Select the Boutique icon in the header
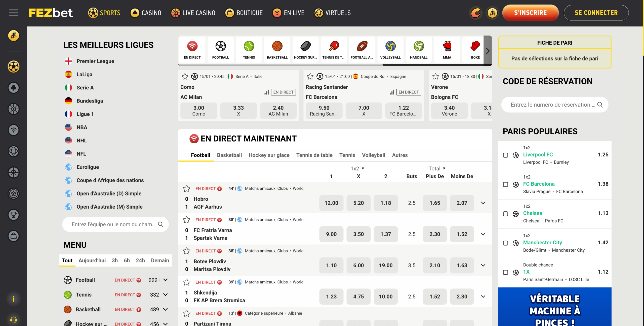This screenshot has width=644, height=326. click(x=230, y=13)
